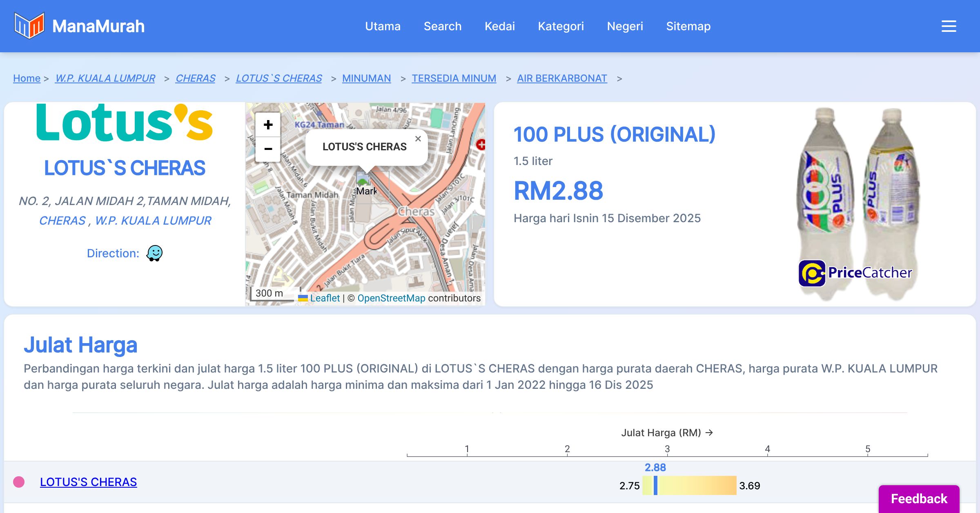980x513 pixels.
Task: Close the LOTUS'S CHERAS map popup
Action: point(418,139)
